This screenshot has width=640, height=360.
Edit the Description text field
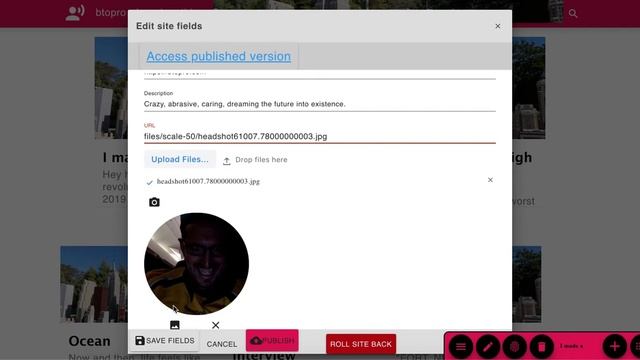[320, 104]
